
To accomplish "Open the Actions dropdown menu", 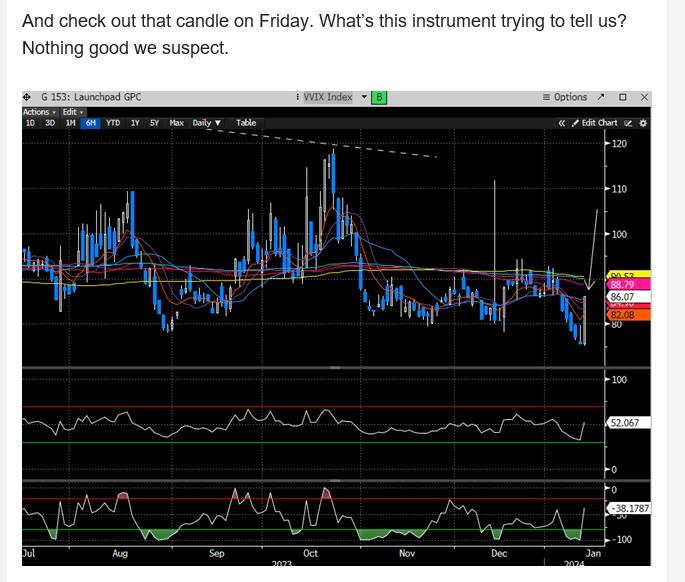I will [x=39, y=112].
